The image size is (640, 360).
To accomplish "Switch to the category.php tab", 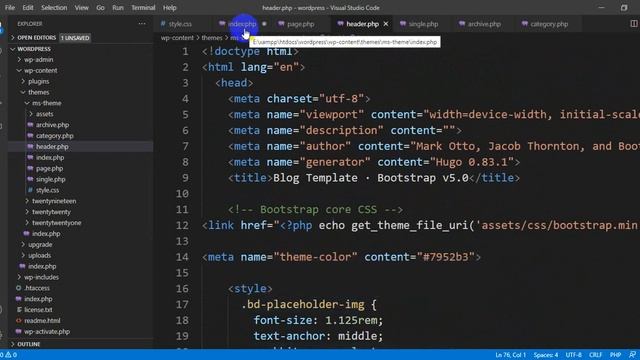I will point(549,24).
